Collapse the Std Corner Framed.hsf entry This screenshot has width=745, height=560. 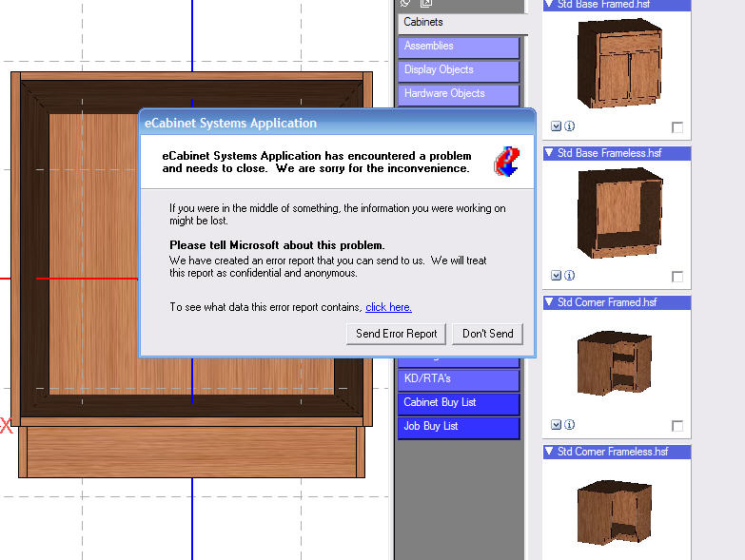click(549, 301)
